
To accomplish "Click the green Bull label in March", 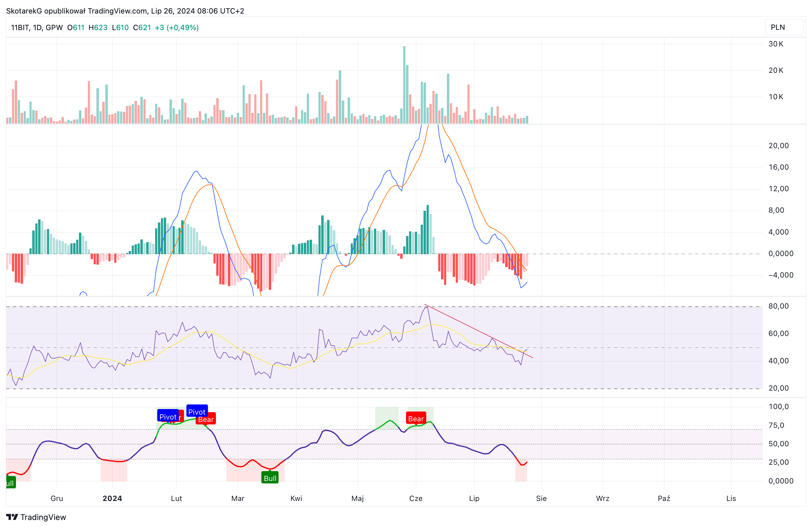I will pyautogui.click(x=270, y=478).
